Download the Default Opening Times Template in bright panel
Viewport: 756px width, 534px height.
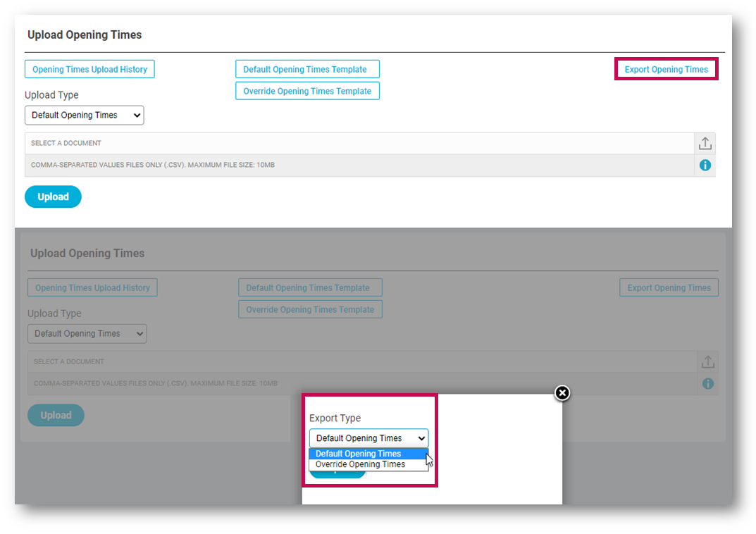coord(306,69)
